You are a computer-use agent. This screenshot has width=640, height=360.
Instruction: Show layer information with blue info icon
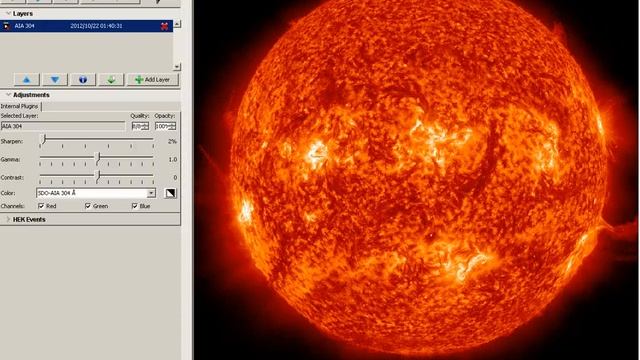point(83,80)
